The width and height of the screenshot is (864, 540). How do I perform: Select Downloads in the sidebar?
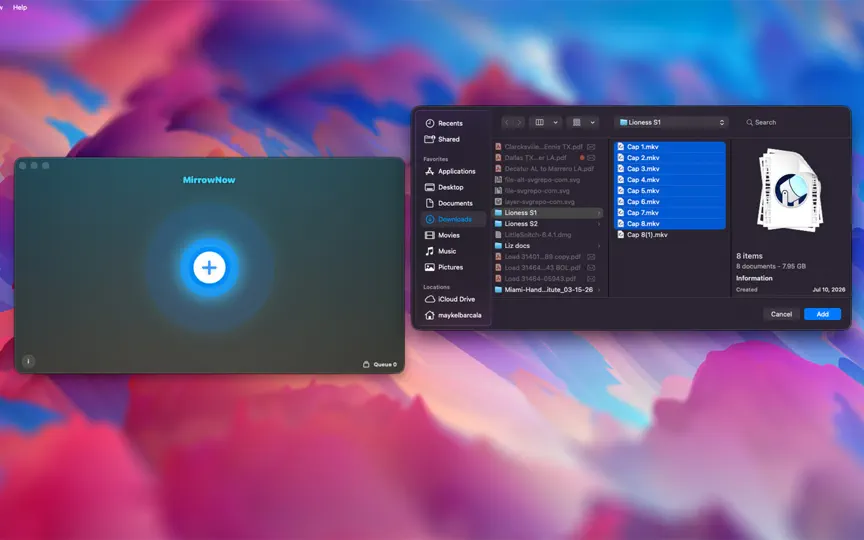(453, 219)
